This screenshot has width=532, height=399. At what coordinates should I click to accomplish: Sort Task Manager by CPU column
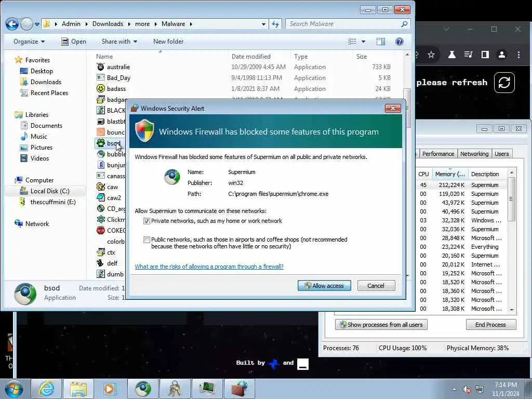tap(423, 174)
